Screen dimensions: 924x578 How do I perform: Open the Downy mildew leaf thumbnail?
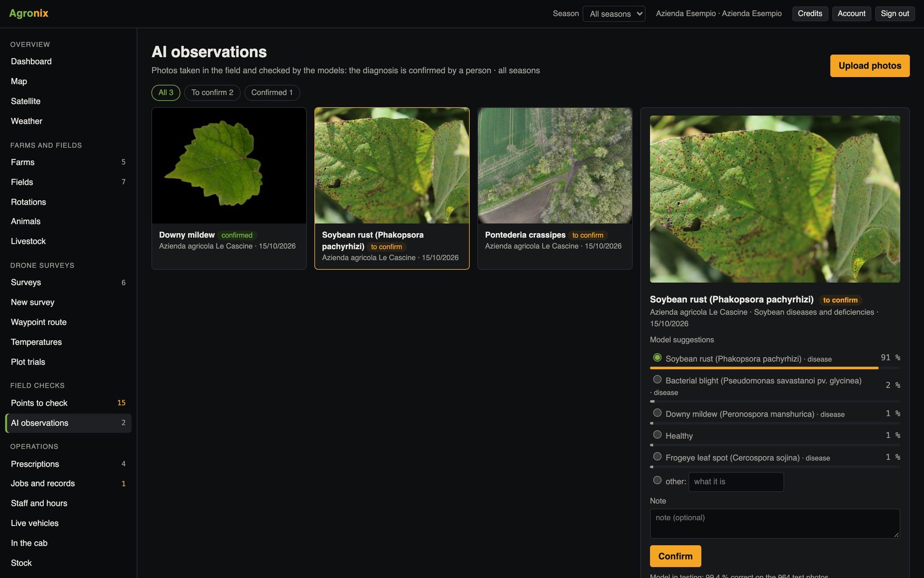click(x=229, y=165)
